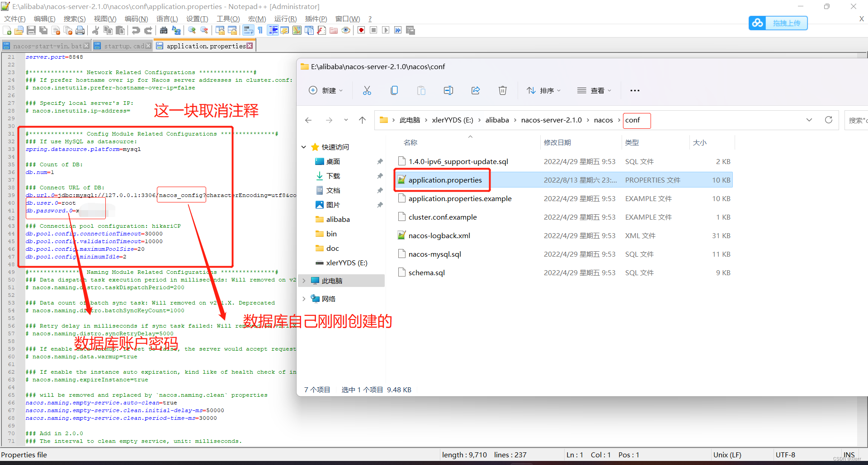Click the Redo arrow in Notepad++ toolbar

[148, 30]
